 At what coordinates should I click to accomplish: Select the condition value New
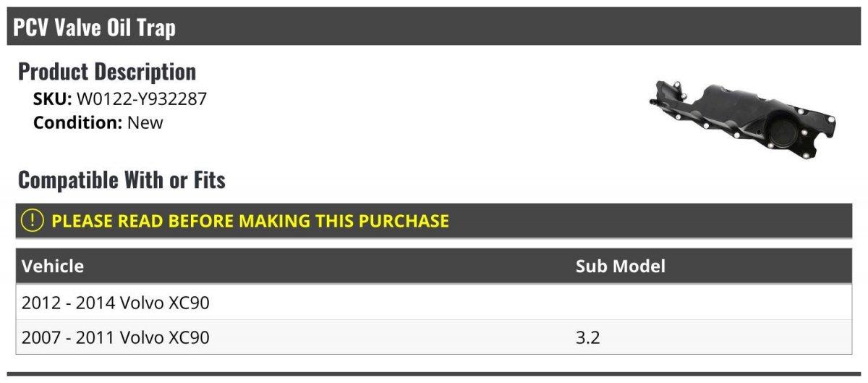coord(145,122)
